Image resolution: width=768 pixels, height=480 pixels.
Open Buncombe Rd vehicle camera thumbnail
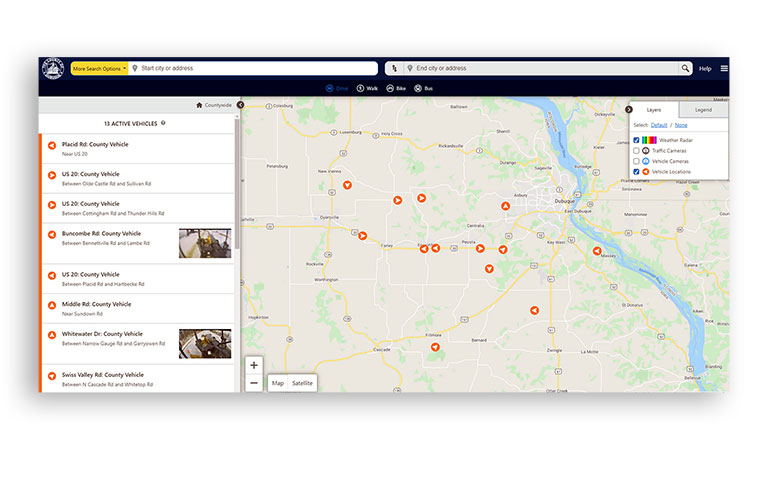click(x=205, y=243)
